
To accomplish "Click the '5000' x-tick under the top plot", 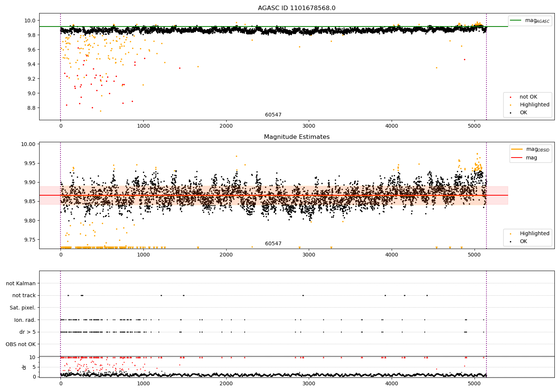I will 475,126.
